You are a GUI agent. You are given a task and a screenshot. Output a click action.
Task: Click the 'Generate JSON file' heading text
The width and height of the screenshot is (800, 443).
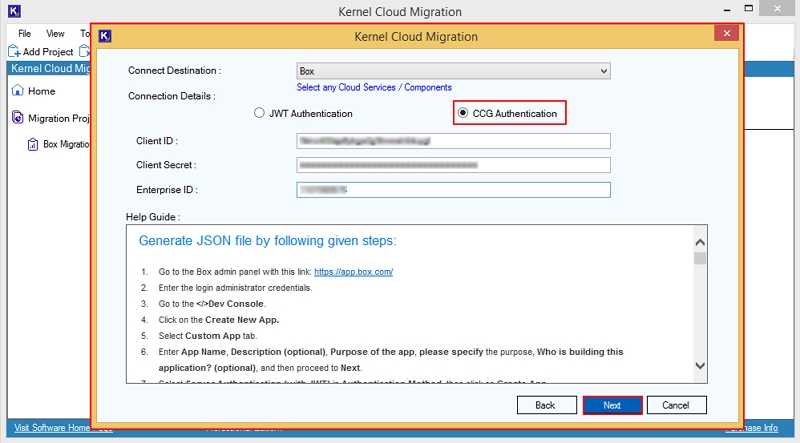pos(267,241)
